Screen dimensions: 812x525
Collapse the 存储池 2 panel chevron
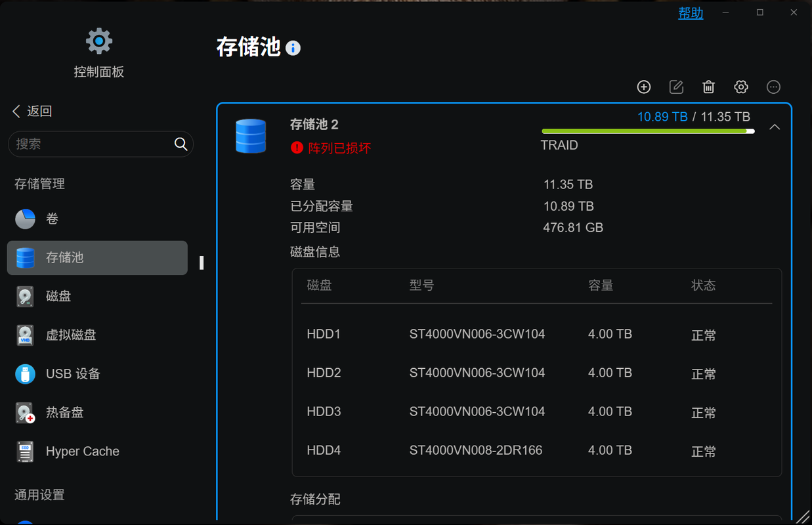click(775, 127)
